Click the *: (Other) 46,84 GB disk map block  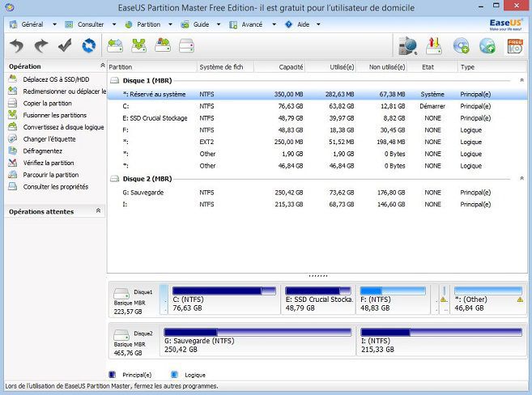pos(488,299)
